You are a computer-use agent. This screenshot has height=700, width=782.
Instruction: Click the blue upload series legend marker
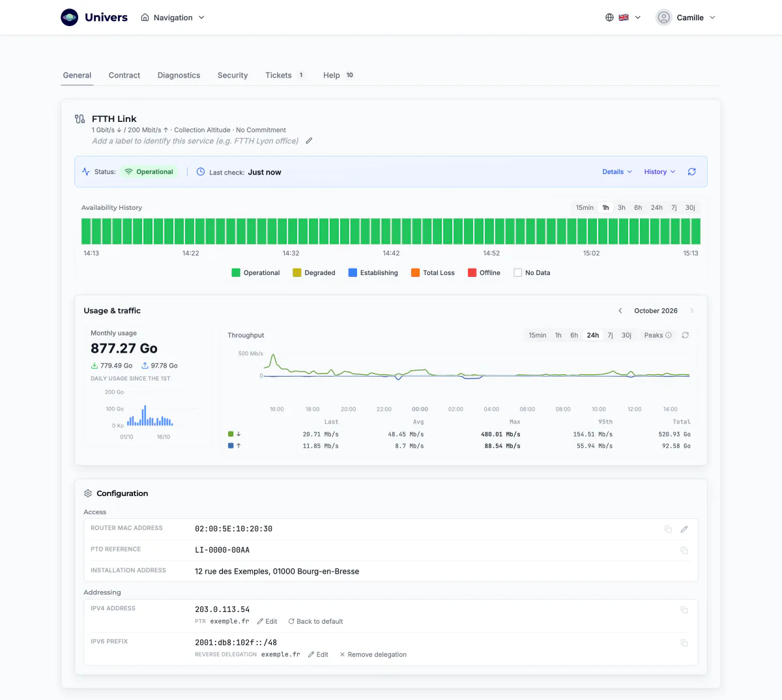[231, 446]
